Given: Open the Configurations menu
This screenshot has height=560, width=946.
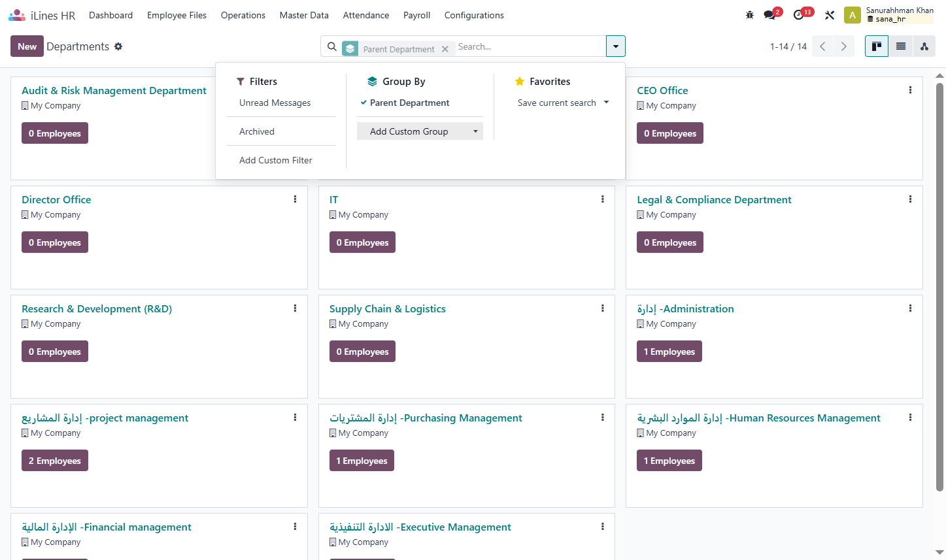Looking at the screenshot, I should point(474,15).
